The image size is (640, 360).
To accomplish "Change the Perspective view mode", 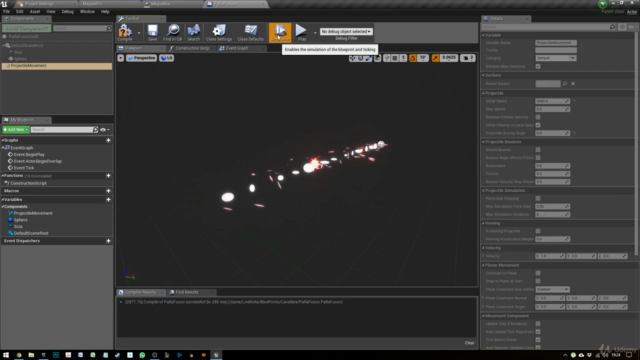I will [141, 58].
